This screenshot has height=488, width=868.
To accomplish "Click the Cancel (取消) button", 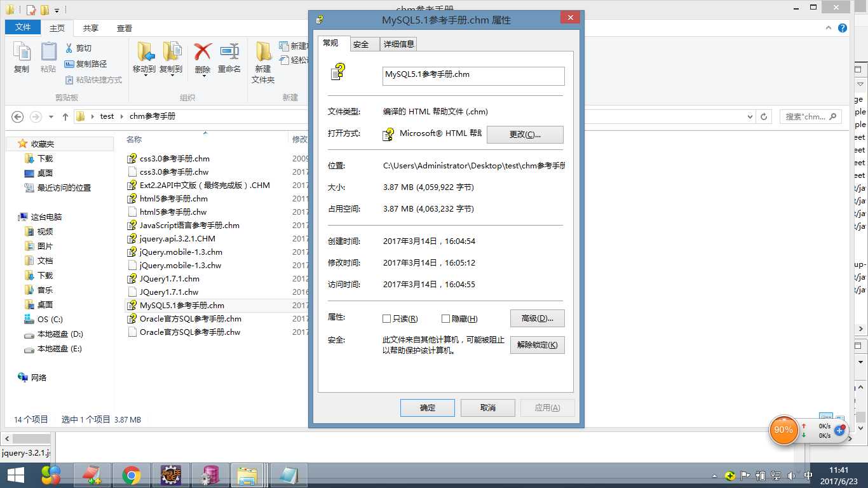I will coord(488,408).
